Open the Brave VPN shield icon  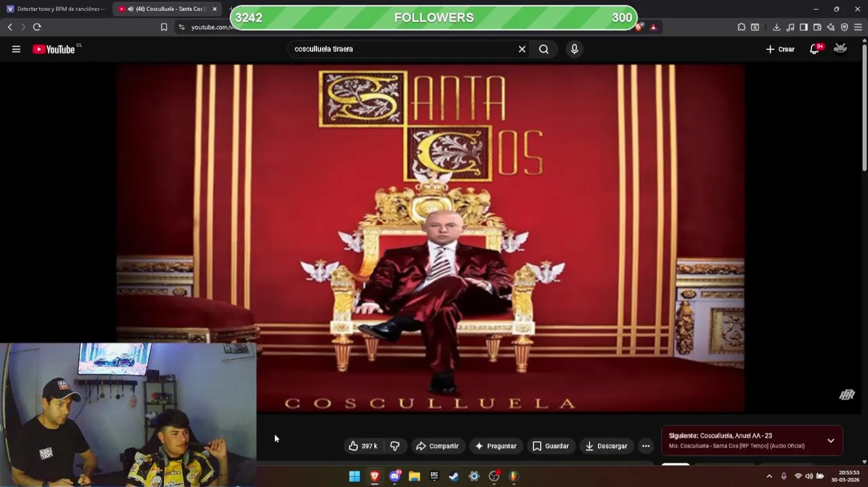844,27
